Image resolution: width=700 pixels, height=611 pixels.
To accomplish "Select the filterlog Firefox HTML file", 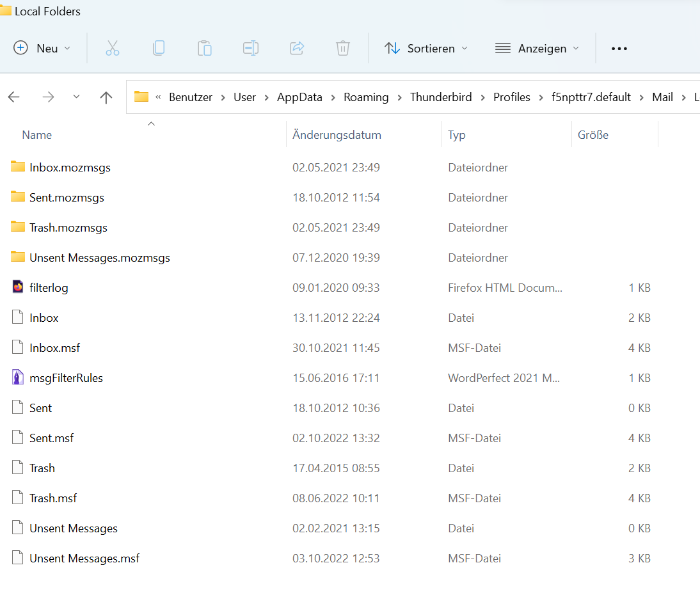I will click(x=49, y=288).
